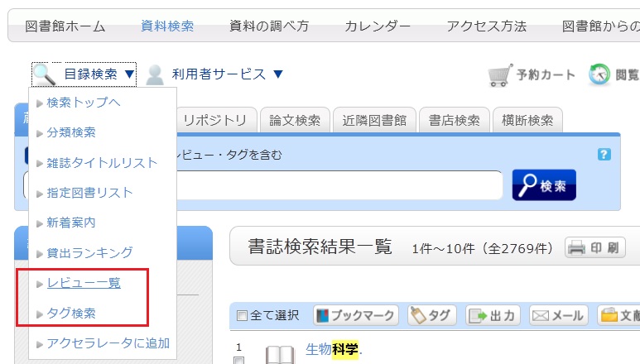This screenshot has width=640, height=364.
Task: Click the search keyword input field
Action: [x=339, y=185]
